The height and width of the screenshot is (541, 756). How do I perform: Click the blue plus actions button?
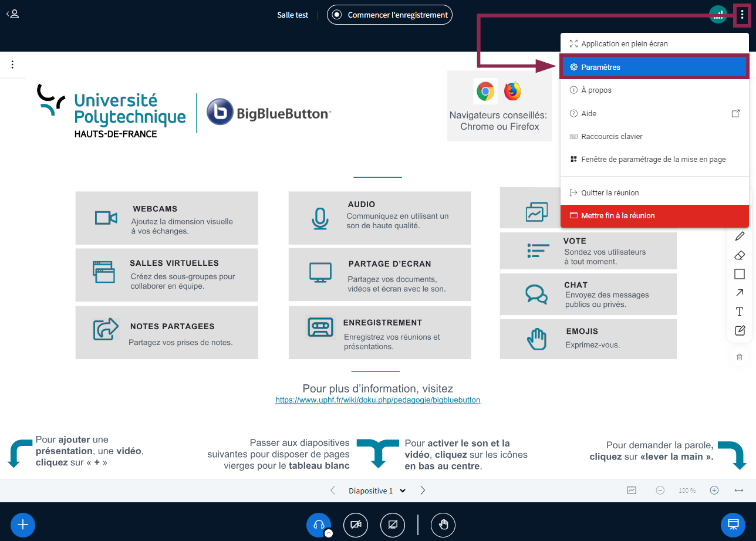23,525
